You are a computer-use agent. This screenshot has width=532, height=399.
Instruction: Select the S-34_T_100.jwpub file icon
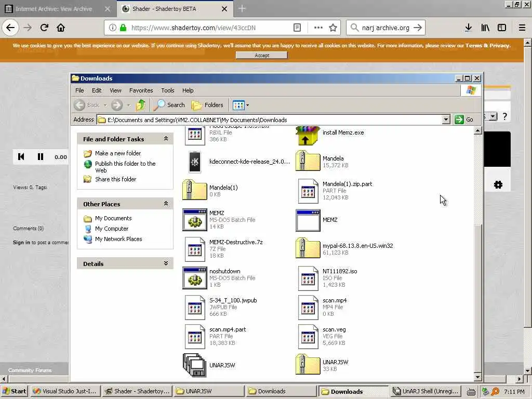point(195,308)
